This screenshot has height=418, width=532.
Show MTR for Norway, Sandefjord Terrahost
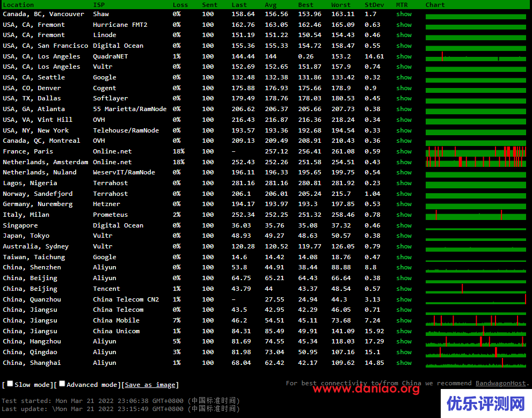pyautogui.click(x=404, y=194)
